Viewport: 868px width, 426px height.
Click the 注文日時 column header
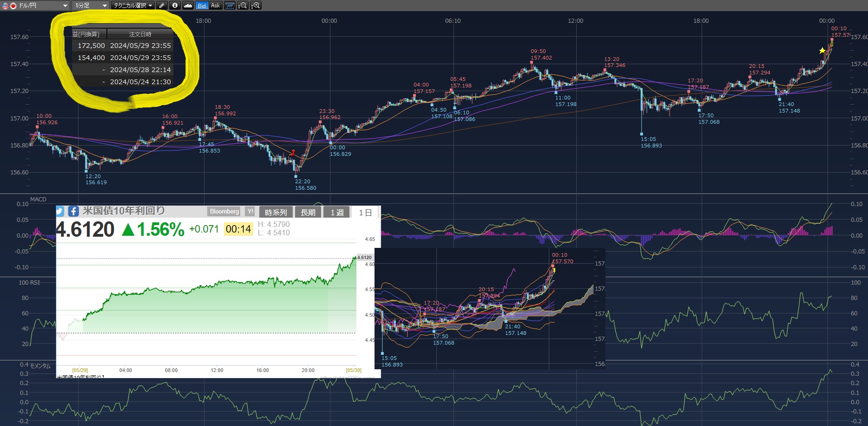(x=140, y=34)
